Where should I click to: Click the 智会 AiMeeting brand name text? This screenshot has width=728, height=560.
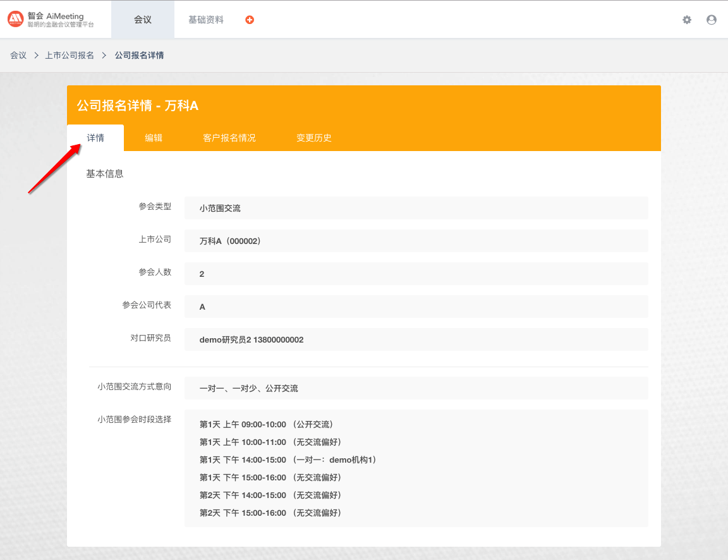[56, 16]
